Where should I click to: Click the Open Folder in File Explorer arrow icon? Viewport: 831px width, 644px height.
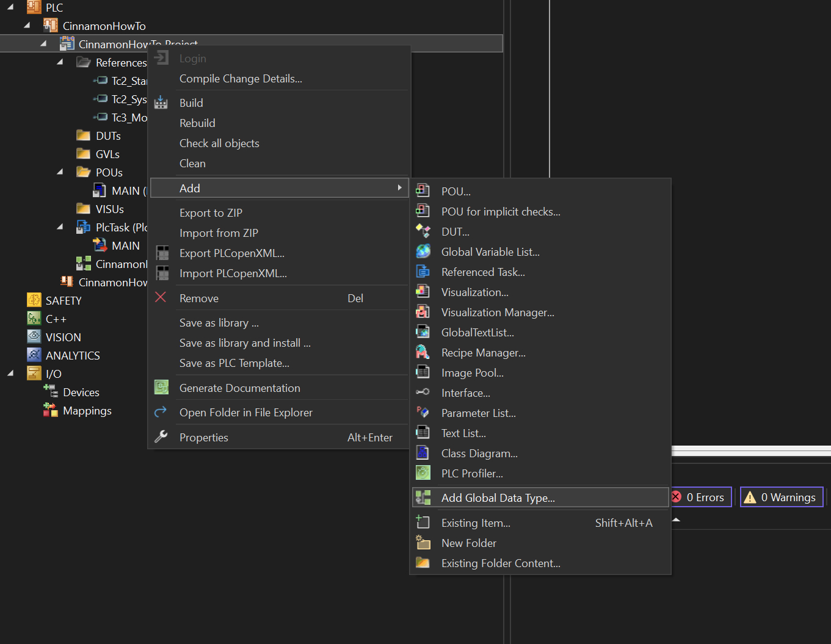point(161,412)
